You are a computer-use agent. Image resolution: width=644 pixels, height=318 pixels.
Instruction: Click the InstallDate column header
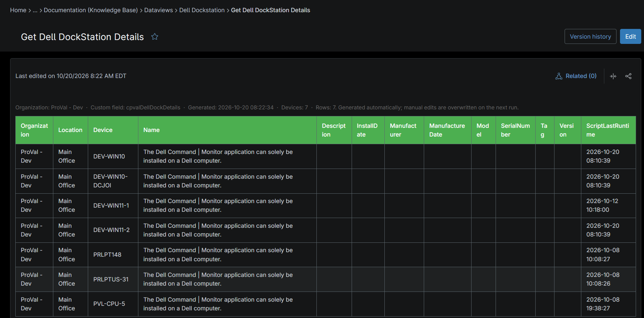pos(368,130)
